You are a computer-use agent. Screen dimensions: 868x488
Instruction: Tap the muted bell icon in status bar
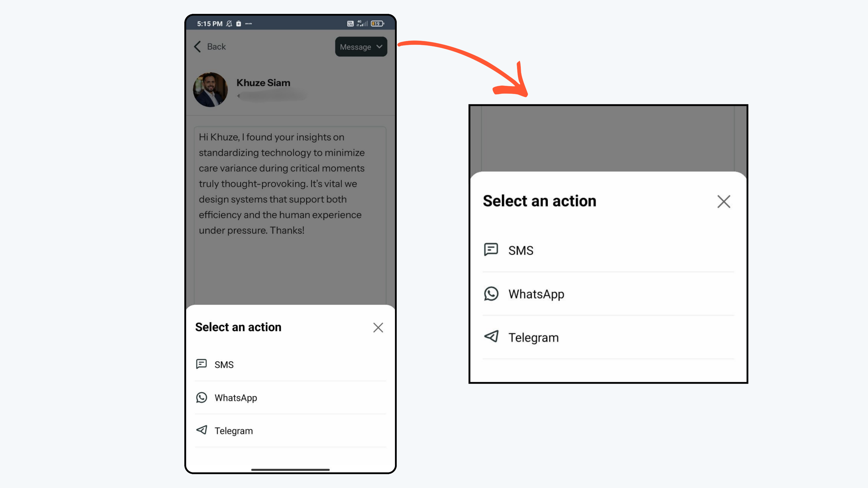[229, 24]
